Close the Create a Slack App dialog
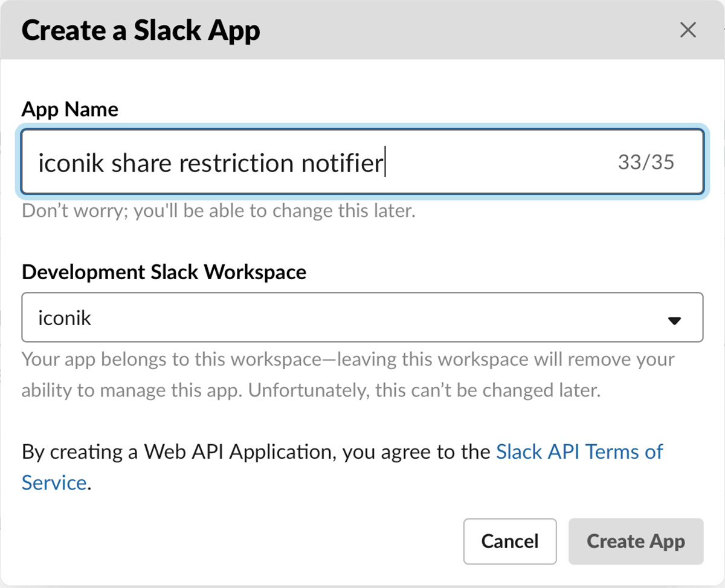This screenshot has height=588, width=725. 688,30
